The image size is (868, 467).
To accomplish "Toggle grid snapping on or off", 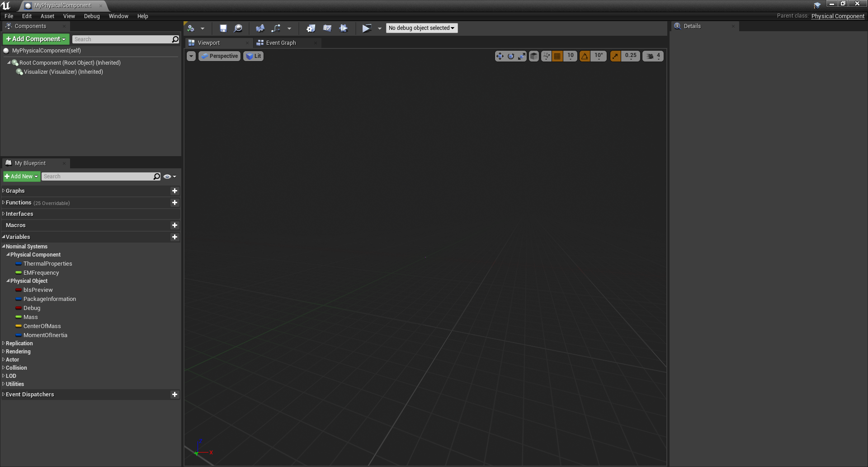I will click(x=557, y=56).
